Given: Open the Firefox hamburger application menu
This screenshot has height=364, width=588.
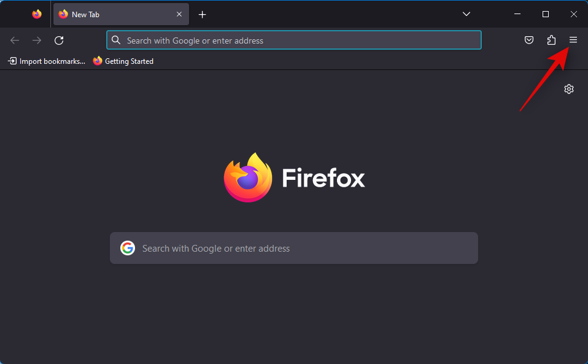Looking at the screenshot, I should (573, 40).
